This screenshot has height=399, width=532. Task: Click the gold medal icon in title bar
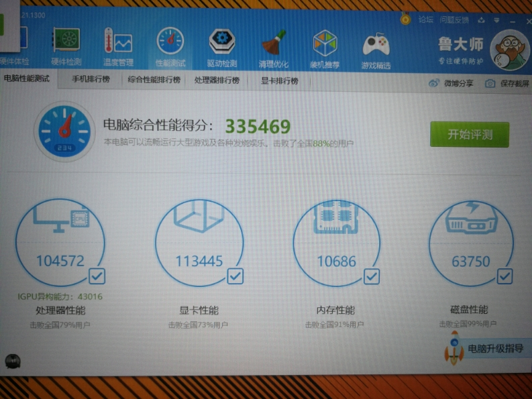pyautogui.click(x=405, y=19)
